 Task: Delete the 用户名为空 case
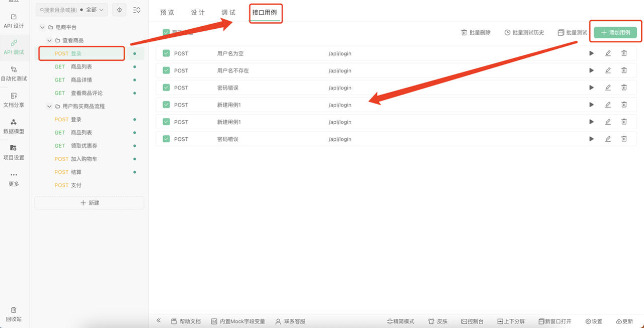[624, 53]
